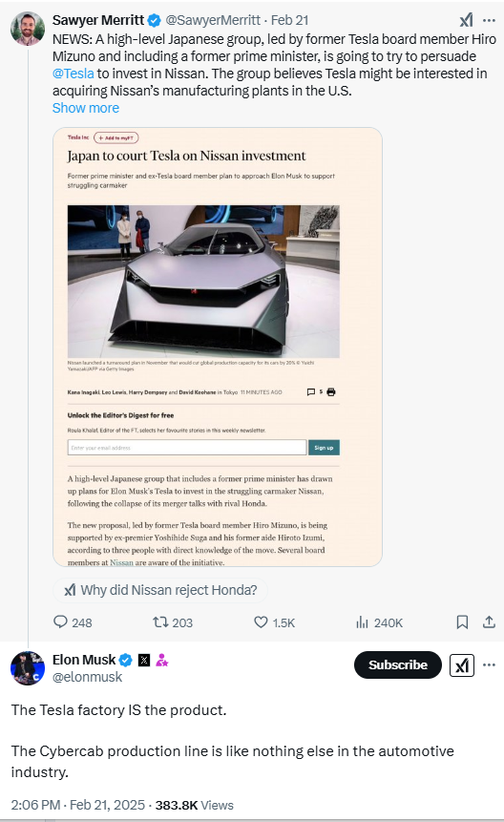The height and width of the screenshot is (822, 504).
Task: Click the X affiliate badge next to Elon Musk
Action: point(144,660)
